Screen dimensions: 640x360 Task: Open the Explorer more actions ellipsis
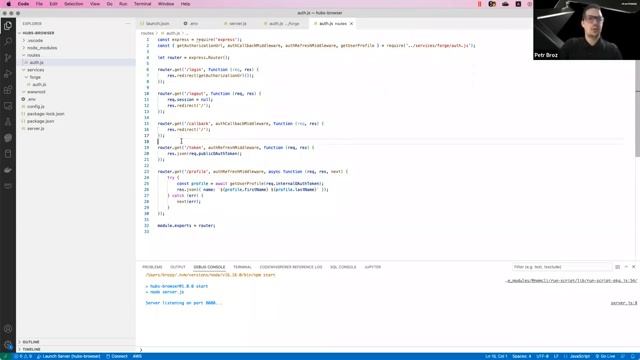click(128, 24)
